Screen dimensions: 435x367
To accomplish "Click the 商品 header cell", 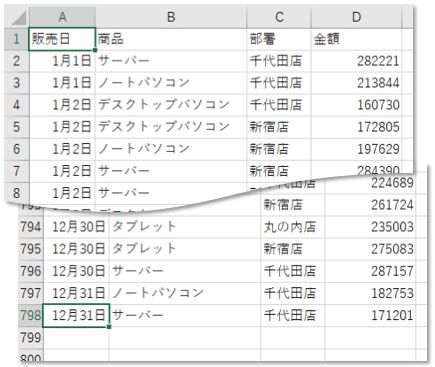I will 171,39.
